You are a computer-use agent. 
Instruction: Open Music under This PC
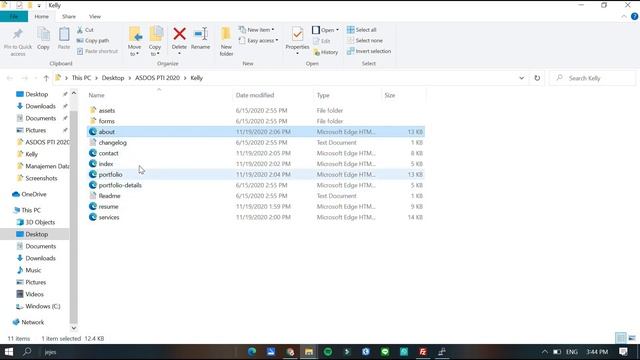tap(33, 270)
